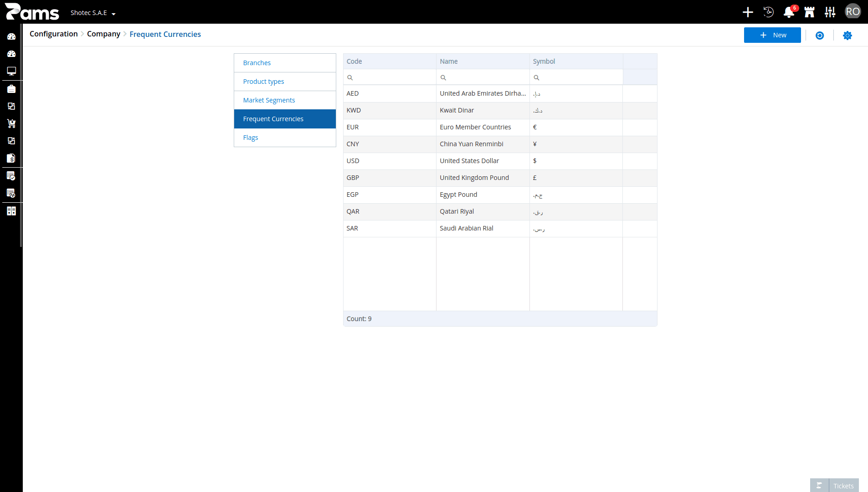Image resolution: width=868 pixels, height=492 pixels.
Task: Select the GBP code cell
Action: click(390, 178)
